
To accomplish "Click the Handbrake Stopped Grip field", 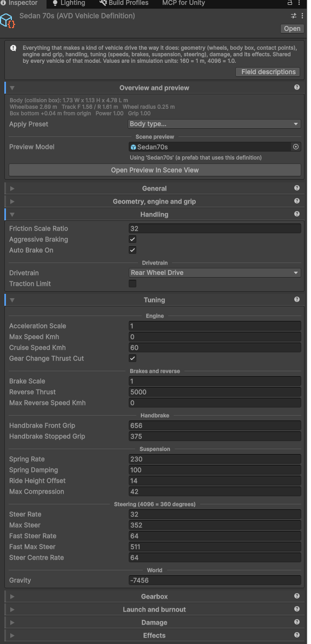I will click(x=215, y=437).
